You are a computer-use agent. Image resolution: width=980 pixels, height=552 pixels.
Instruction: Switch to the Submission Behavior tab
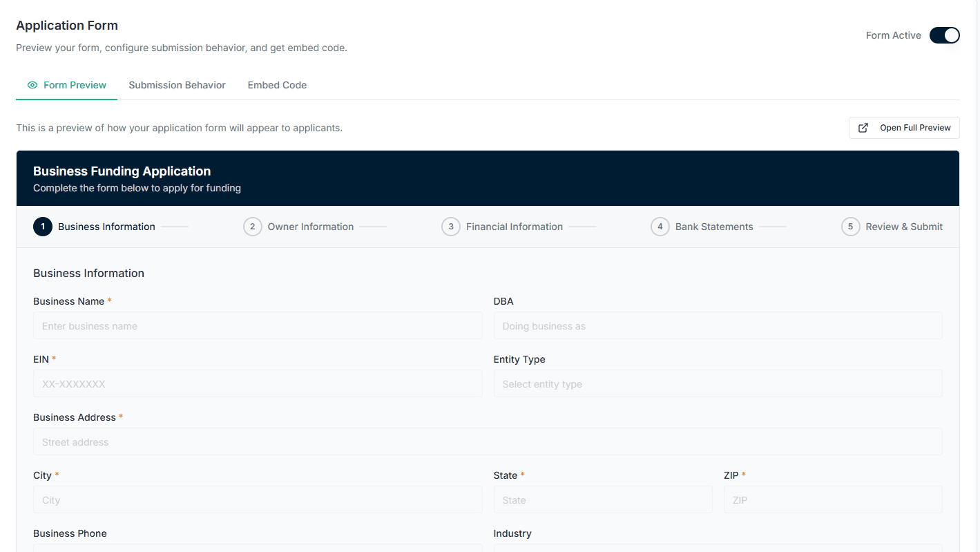point(177,85)
